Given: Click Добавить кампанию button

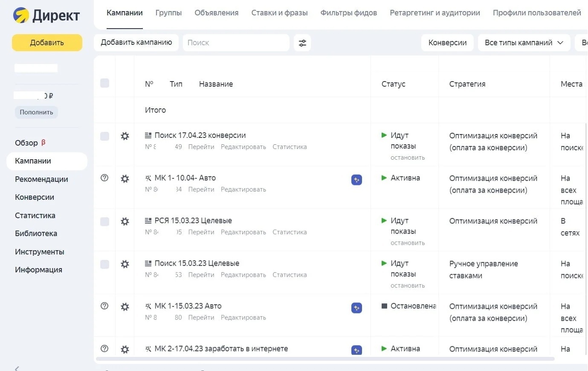Looking at the screenshot, I should pyautogui.click(x=136, y=43).
